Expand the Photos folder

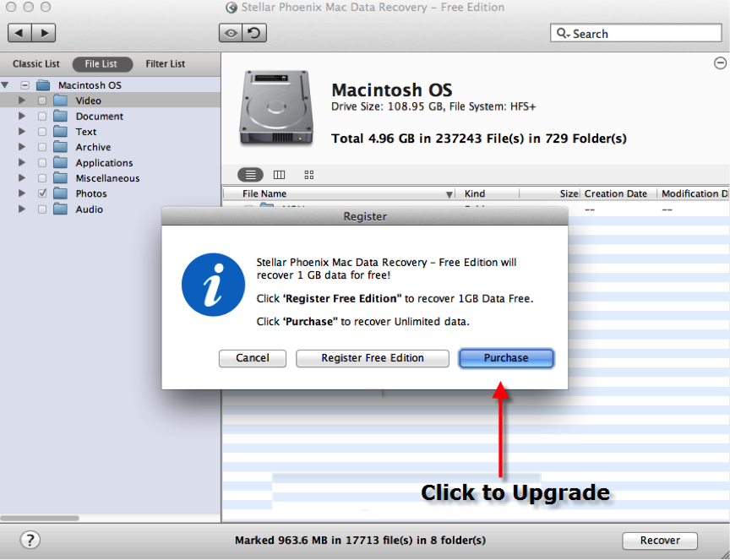22,193
